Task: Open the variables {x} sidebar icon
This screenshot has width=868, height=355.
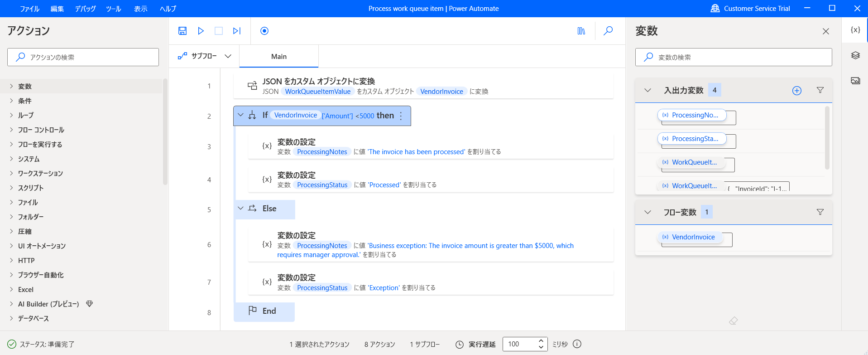Action: (855, 30)
